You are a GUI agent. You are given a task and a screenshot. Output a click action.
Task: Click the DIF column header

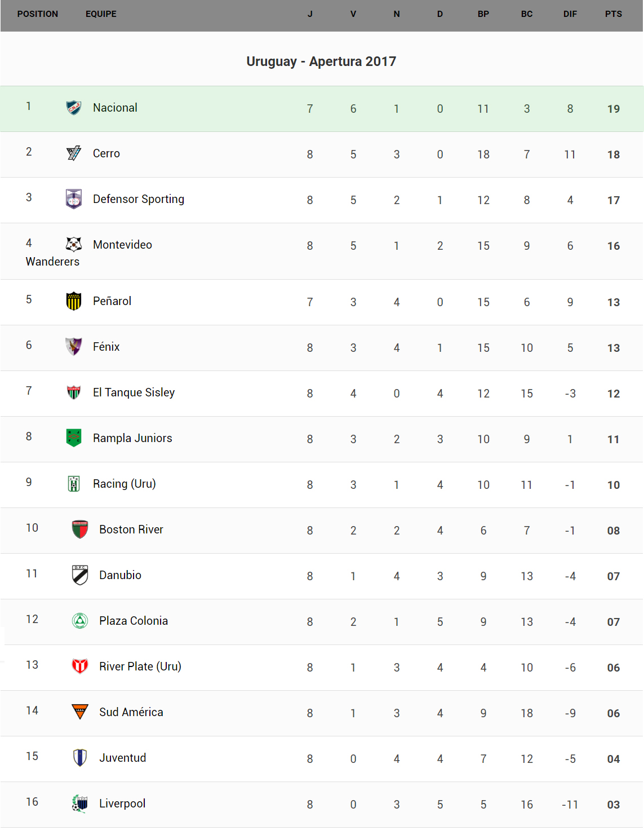570,14
